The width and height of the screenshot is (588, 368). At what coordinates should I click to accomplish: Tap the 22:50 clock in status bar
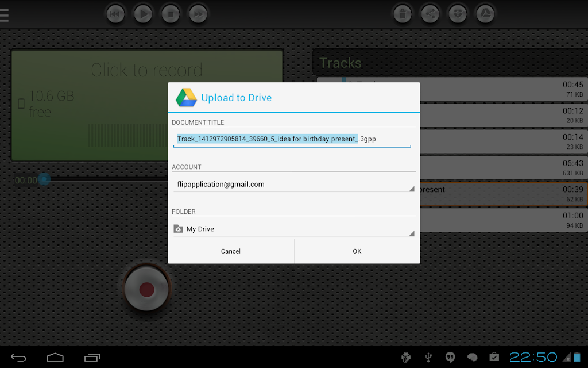click(533, 357)
